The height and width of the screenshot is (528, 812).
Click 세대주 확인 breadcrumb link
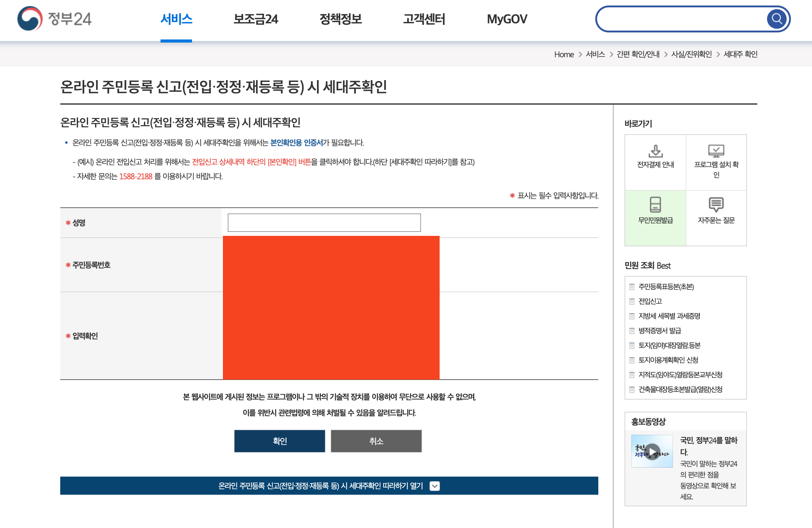740,54
